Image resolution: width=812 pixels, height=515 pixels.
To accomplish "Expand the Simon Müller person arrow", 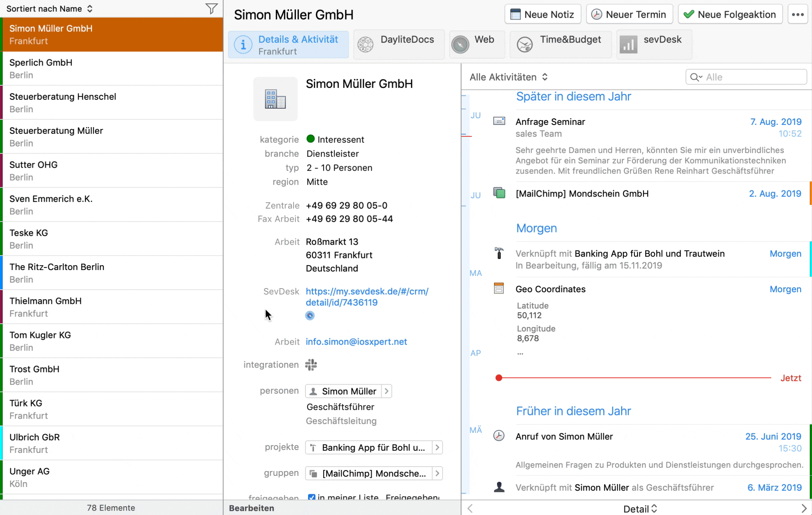I will [x=386, y=391].
